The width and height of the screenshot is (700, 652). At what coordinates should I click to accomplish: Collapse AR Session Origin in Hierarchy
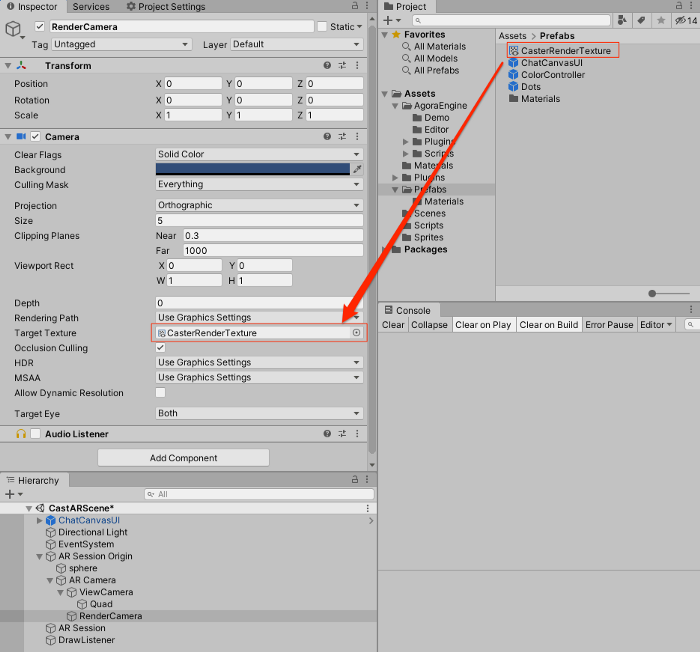click(39, 556)
